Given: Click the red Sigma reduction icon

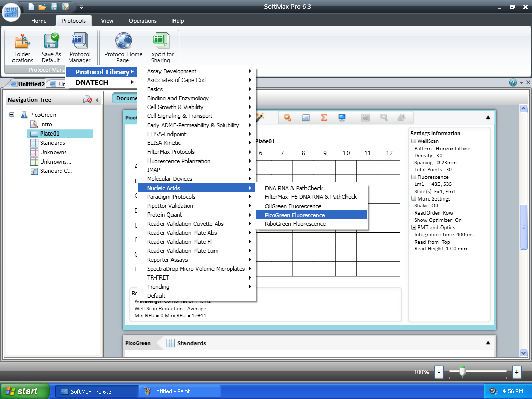Looking at the screenshot, I should (324, 117).
